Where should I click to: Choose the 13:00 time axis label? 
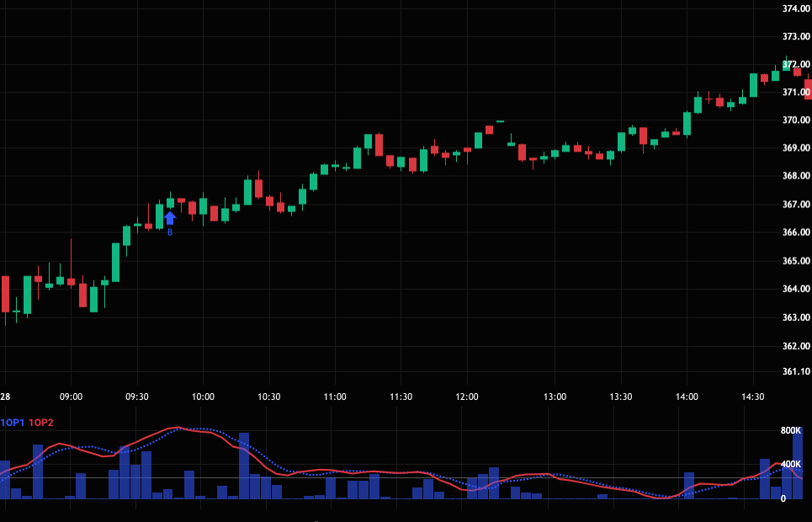point(555,397)
